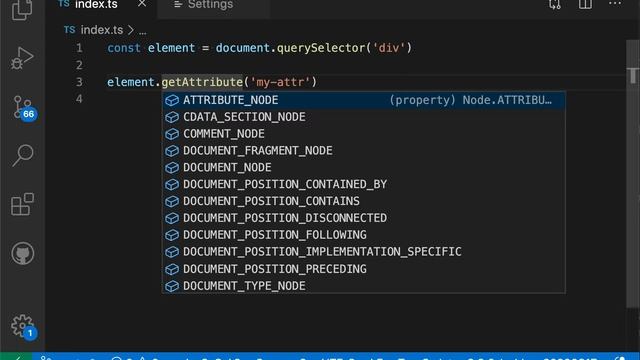Viewport: 640px width, 360px height.
Task: Click the (property) Node.ATTRIBU… detail text
Action: (470, 100)
